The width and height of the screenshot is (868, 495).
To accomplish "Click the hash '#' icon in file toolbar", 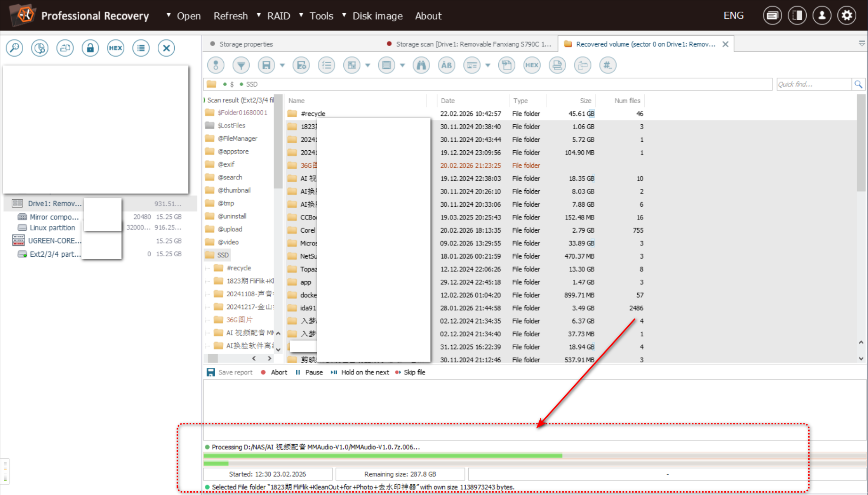I will point(608,65).
